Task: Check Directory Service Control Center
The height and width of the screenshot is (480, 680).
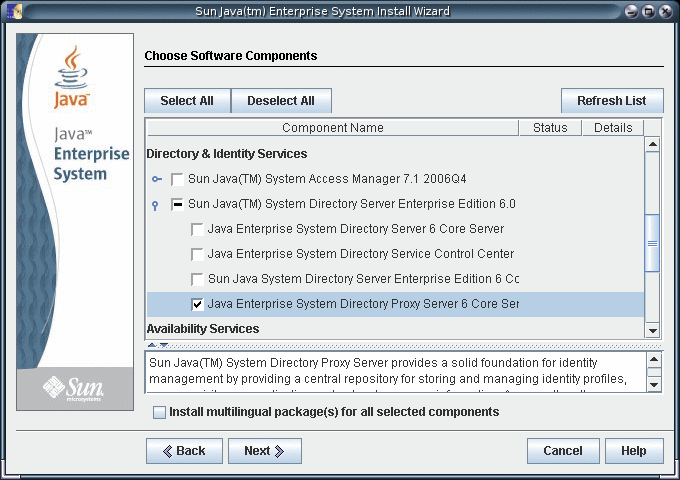Action: 197,254
